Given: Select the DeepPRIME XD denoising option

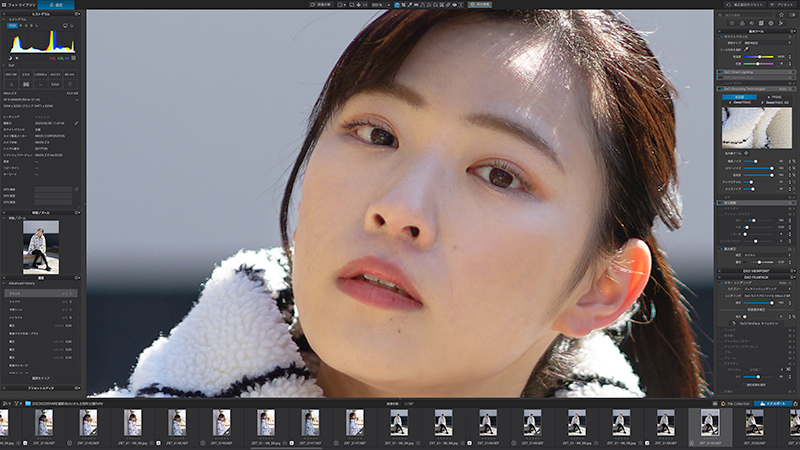Looking at the screenshot, I should pyautogui.click(x=776, y=103).
